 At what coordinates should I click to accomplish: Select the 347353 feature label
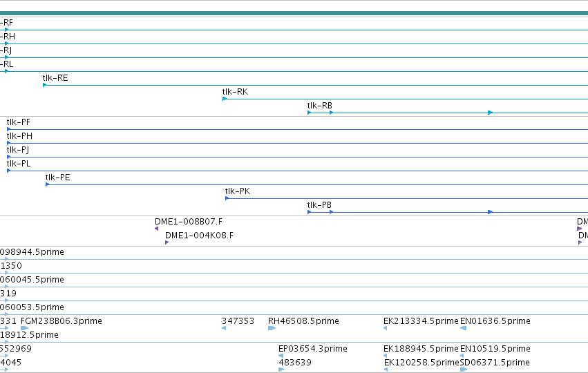238,321
